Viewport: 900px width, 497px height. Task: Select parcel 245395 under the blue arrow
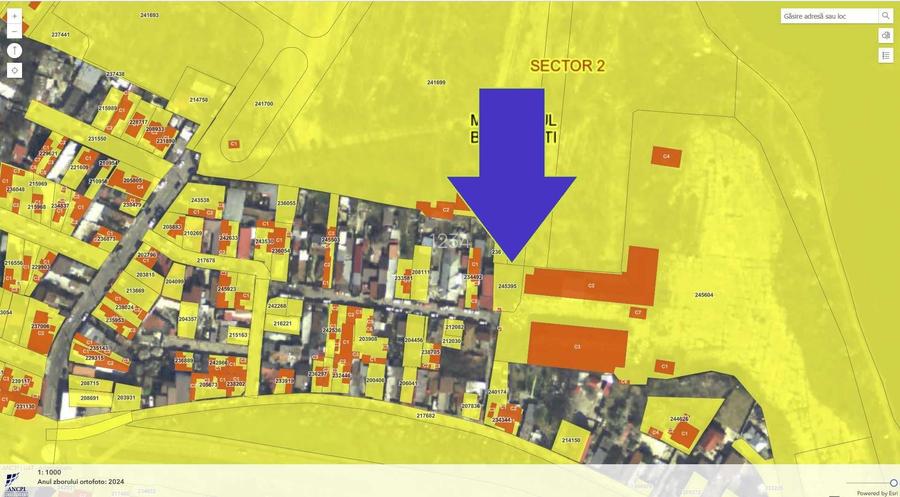pos(507,286)
